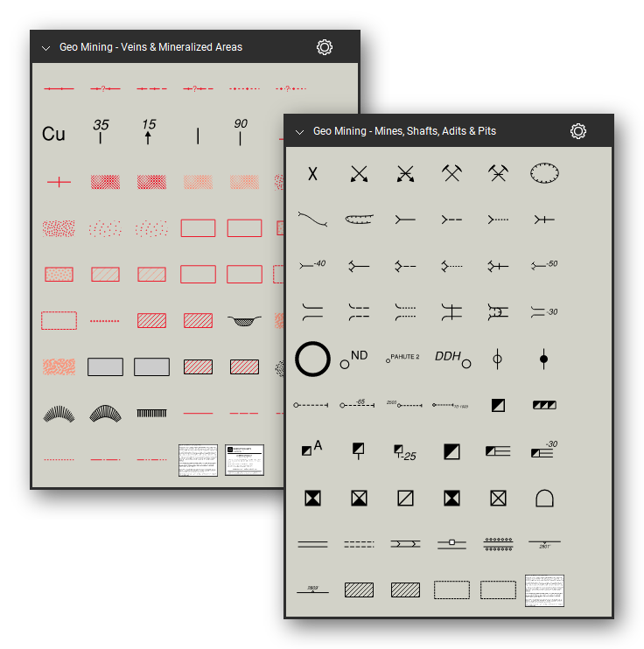This screenshot has width=644, height=649.
Task: Select the first black fan-shaped dump symbol
Action: click(x=59, y=414)
